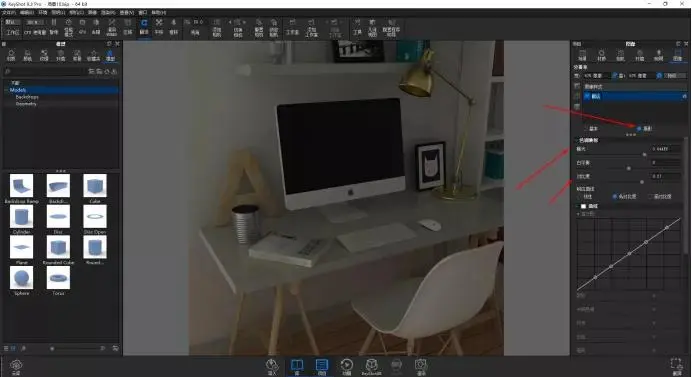Open the Tools ribbon icon
692x377 pixels.
(x=357, y=27)
